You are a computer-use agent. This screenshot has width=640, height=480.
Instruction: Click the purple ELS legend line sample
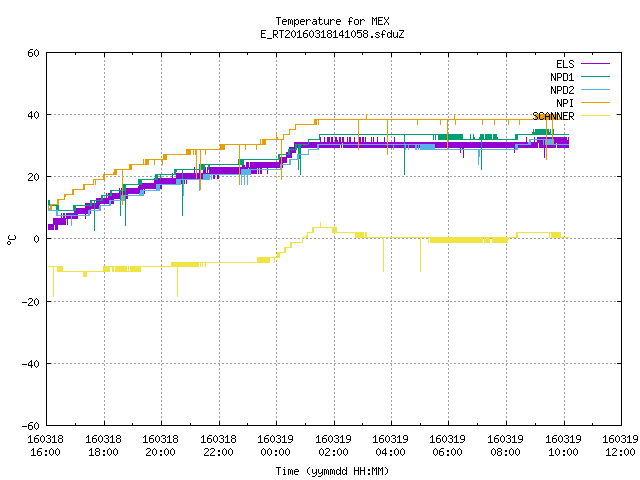click(595, 64)
